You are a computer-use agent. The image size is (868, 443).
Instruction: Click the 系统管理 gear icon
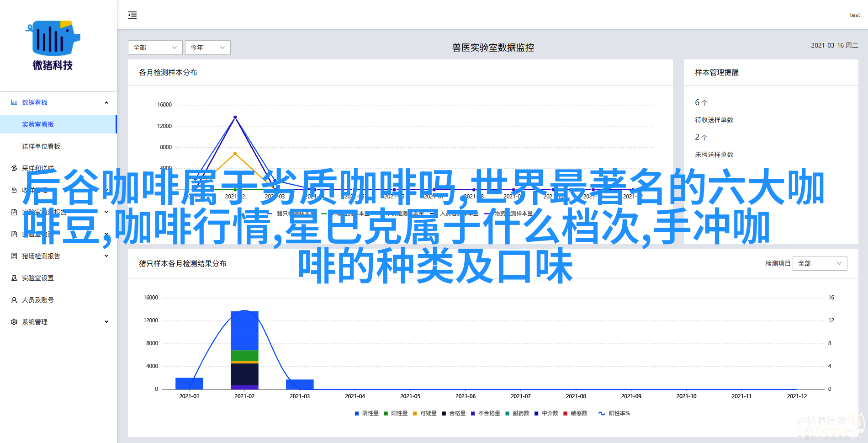point(14,322)
